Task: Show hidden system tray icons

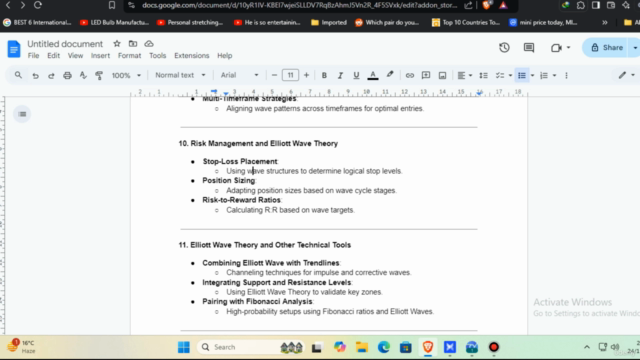Action: click(x=587, y=347)
